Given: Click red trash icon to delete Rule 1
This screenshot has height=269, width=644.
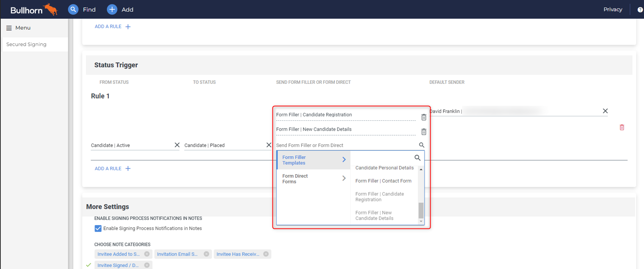Looking at the screenshot, I should click(x=622, y=127).
